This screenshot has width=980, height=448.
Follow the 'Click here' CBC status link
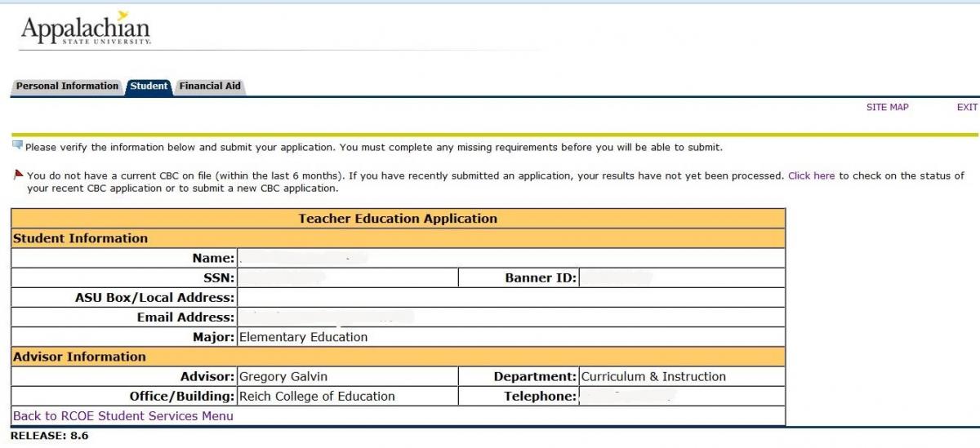coord(811,175)
